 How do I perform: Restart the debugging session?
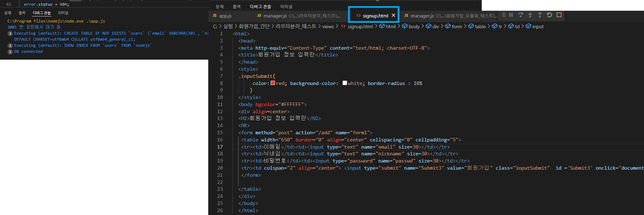tap(550, 15)
